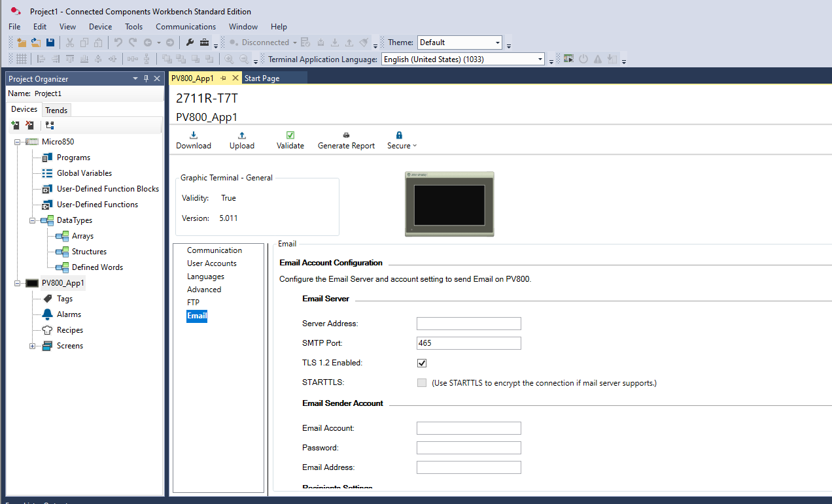Collapse the DataTypes tree node
Image resolution: width=832 pixels, height=504 pixels.
(x=33, y=220)
